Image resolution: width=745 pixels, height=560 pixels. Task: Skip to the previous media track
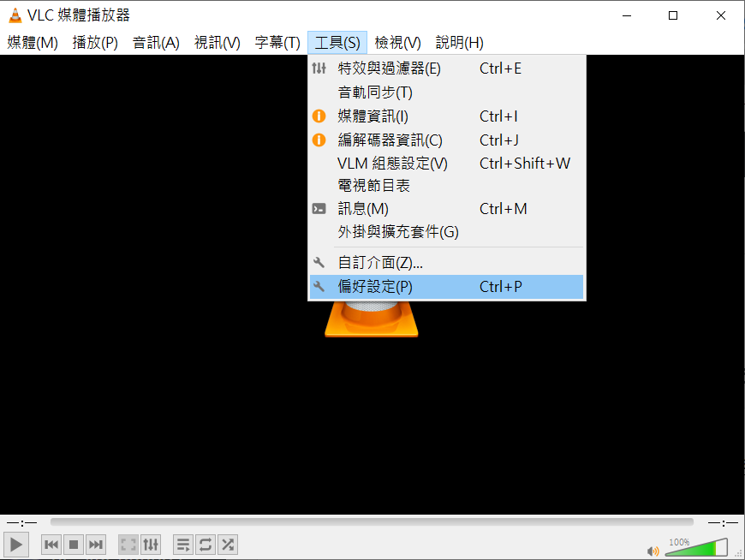tap(51, 545)
